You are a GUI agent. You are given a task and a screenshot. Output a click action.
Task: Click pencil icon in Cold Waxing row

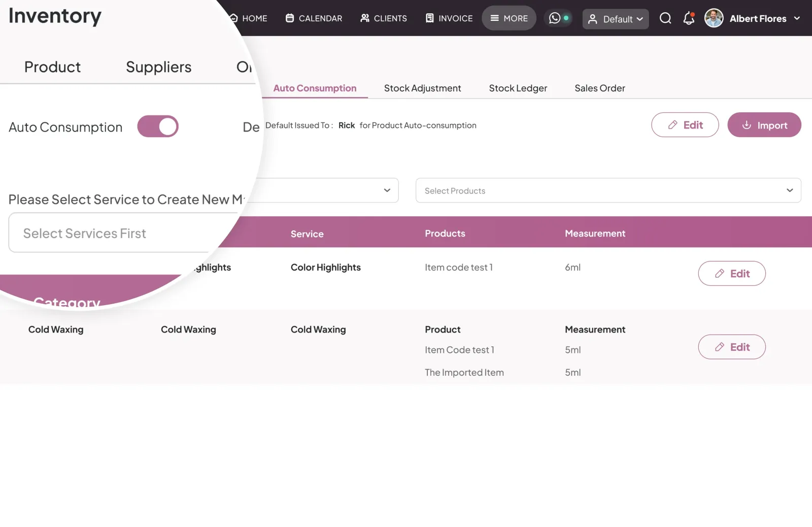(720, 347)
